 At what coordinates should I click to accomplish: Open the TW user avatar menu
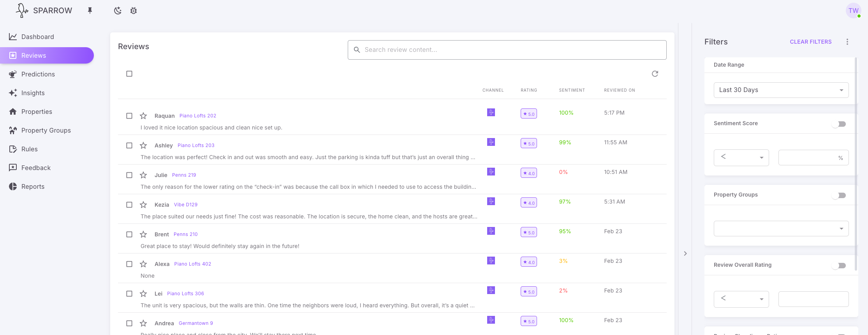(853, 11)
